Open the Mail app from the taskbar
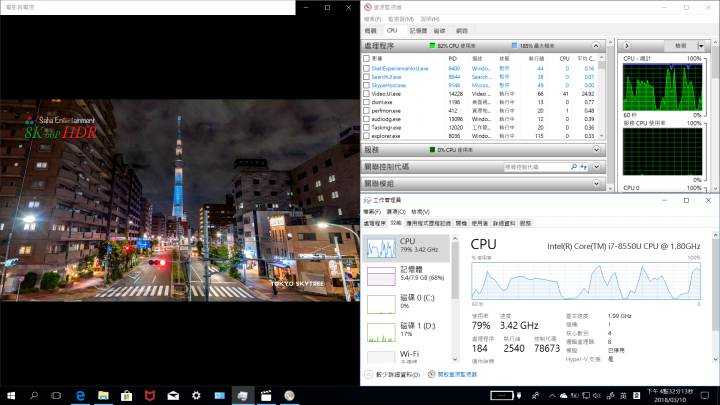The height and width of the screenshot is (405, 720). (173, 395)
